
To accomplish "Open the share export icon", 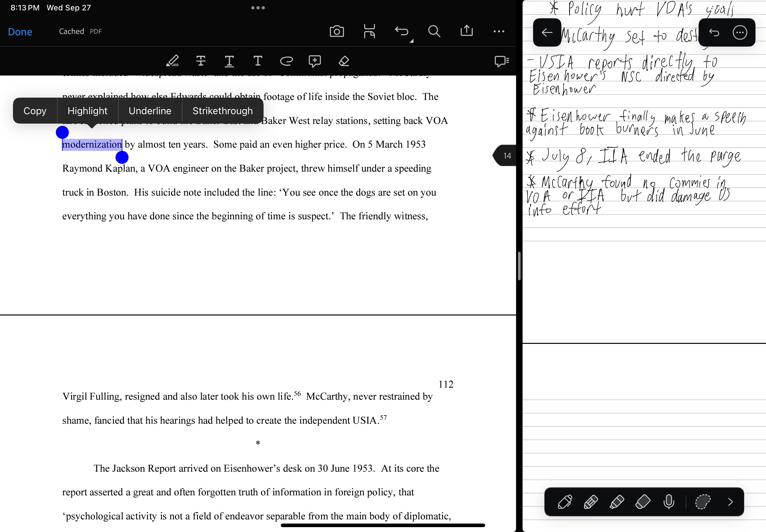I will 466,31.
